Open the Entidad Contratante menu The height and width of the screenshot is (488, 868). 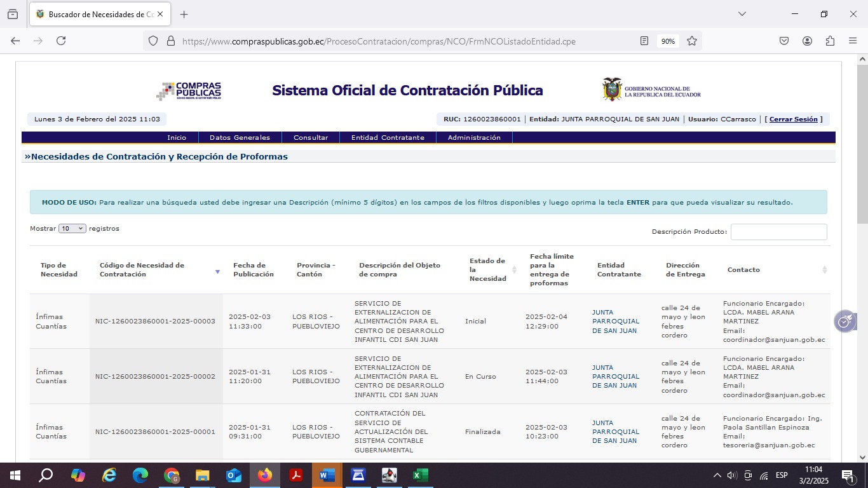pos(388,137)
